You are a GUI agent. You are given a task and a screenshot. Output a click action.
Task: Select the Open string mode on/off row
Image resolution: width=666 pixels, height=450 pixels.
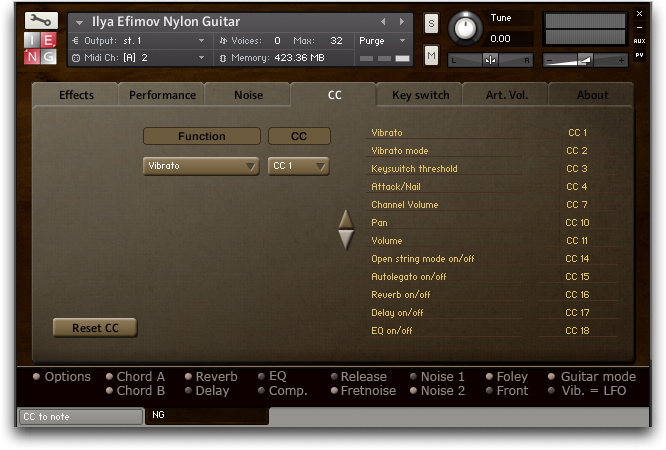coord(492,259)
